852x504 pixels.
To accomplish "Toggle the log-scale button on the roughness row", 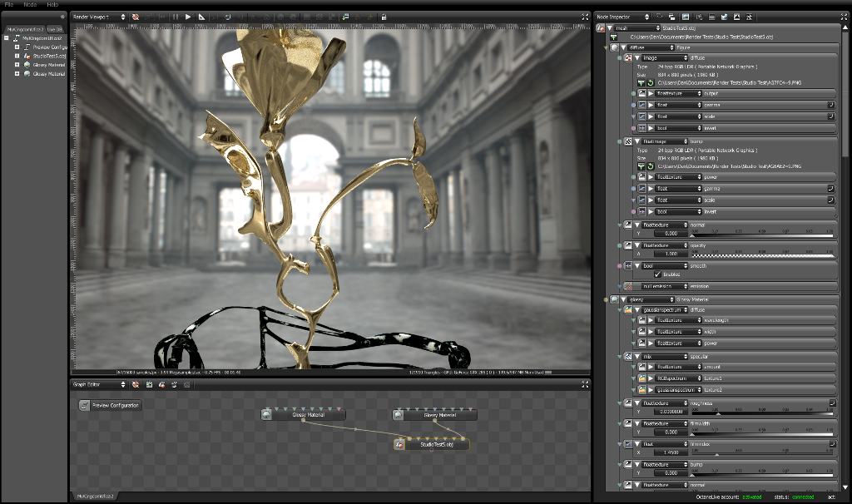I will tap(832, 403).
